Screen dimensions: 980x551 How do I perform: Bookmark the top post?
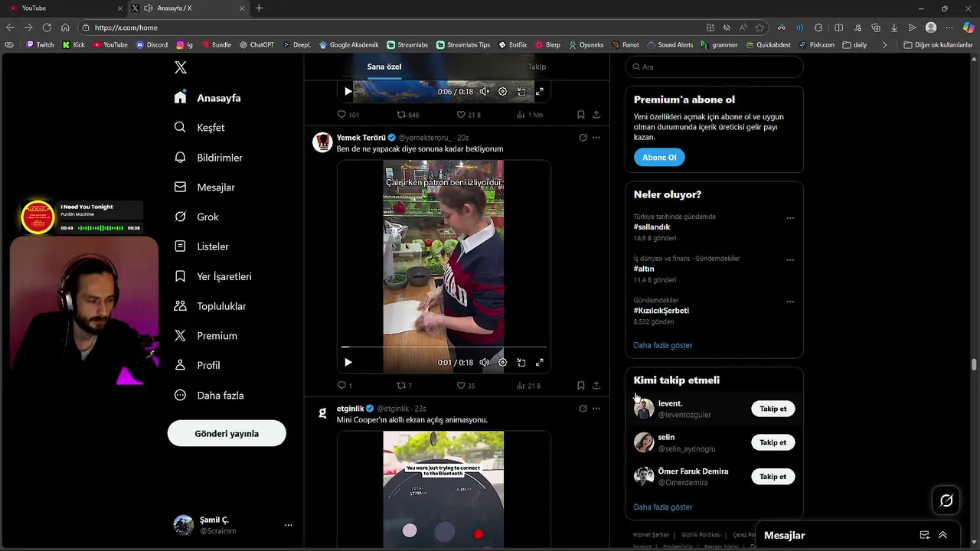(x=580, y=115)
